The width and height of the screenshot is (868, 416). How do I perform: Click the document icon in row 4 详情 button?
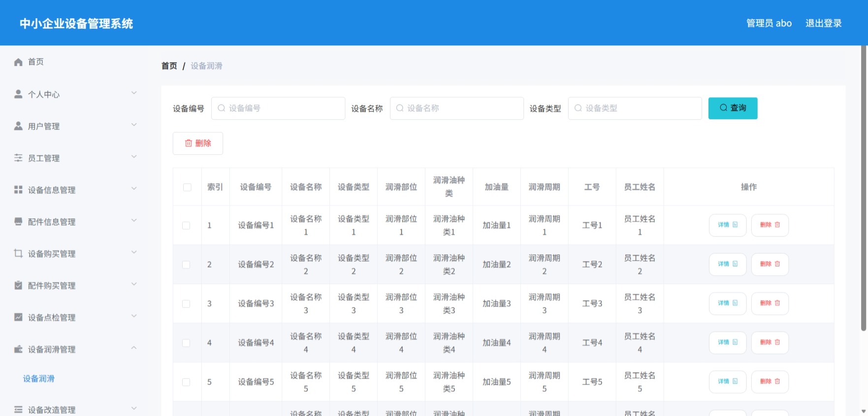[x=735, y=342]
